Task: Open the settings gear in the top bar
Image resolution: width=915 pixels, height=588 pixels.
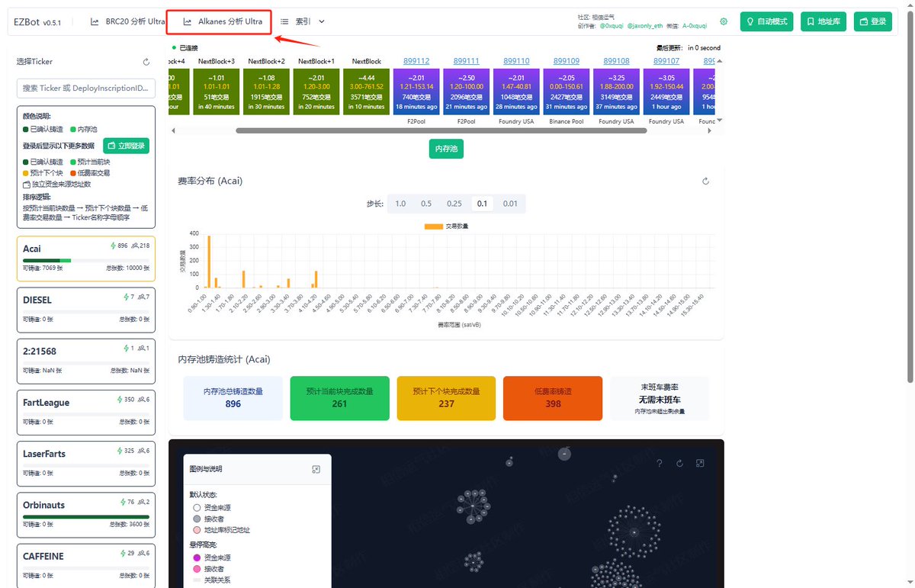Action: tap(723, 21)
